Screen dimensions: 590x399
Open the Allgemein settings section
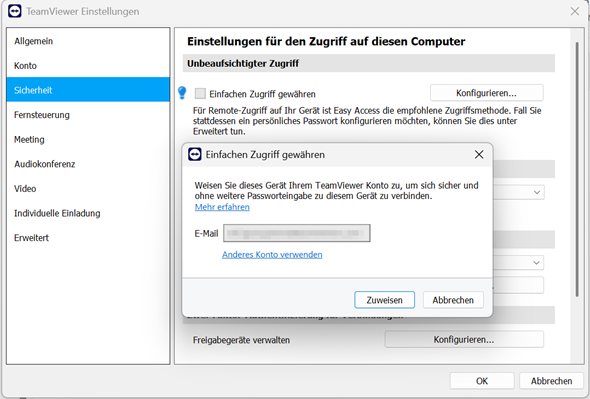88,41
